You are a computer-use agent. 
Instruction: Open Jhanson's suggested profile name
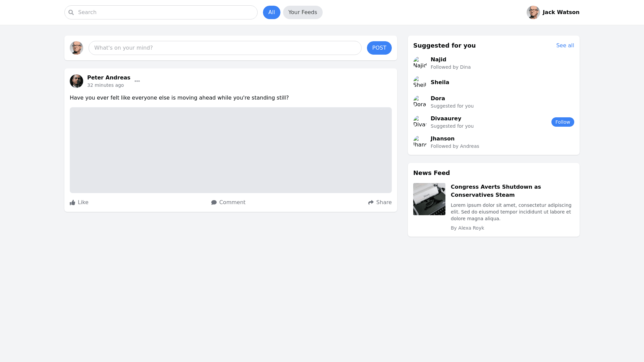pyautogui.click(x=442, y=139)
